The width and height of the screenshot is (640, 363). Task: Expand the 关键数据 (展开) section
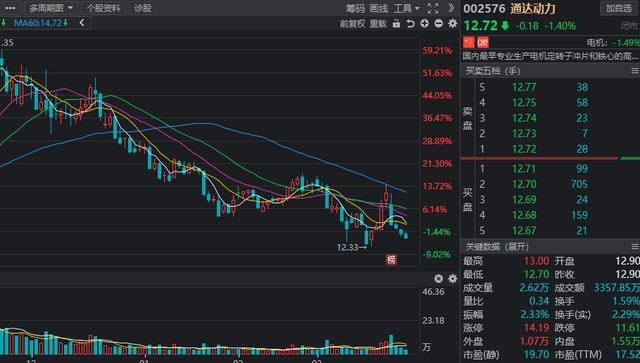tap(497, 247)
